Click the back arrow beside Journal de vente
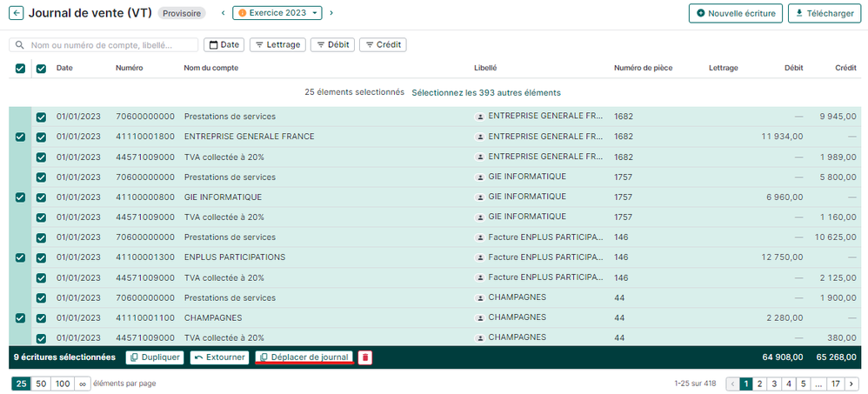This screenshot has height=394, width=868. [x=17, y=13]
